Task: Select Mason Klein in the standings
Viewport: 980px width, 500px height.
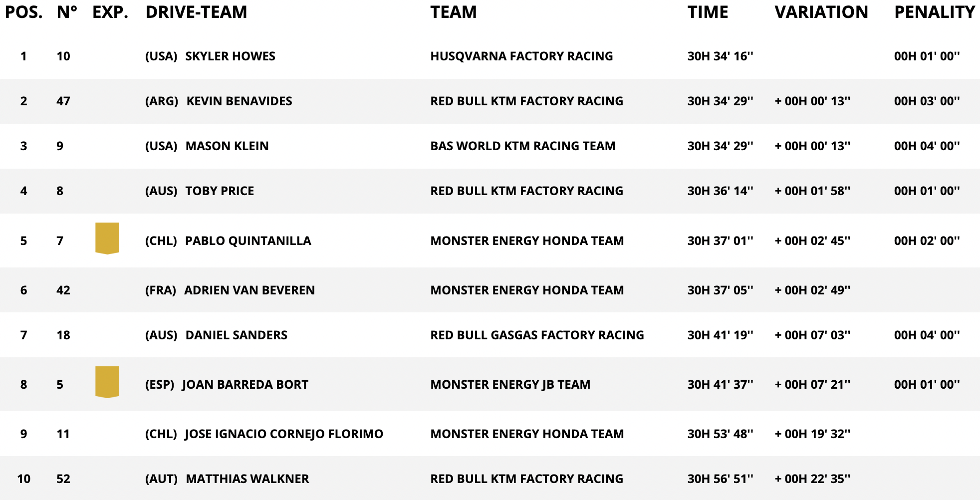Action: [227, 146]
